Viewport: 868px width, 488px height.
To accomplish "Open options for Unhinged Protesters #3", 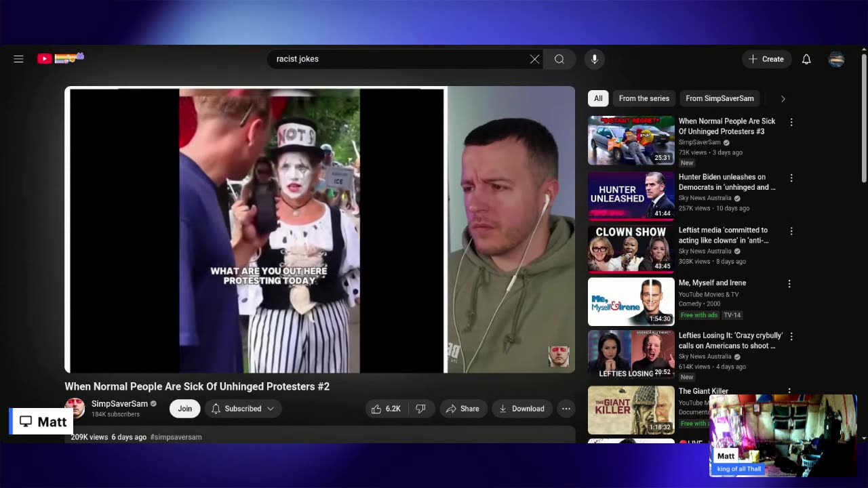I will (x=791, y=122).
